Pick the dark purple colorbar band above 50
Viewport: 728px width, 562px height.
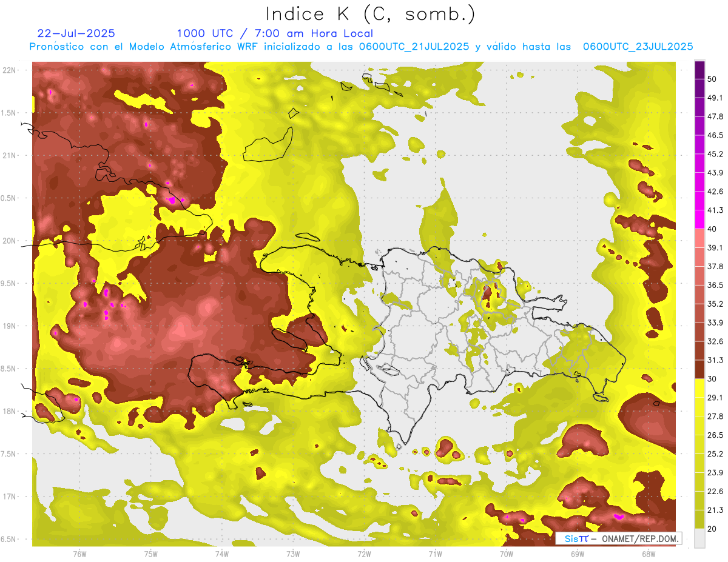pyautogui.click(x=699, y=70)
